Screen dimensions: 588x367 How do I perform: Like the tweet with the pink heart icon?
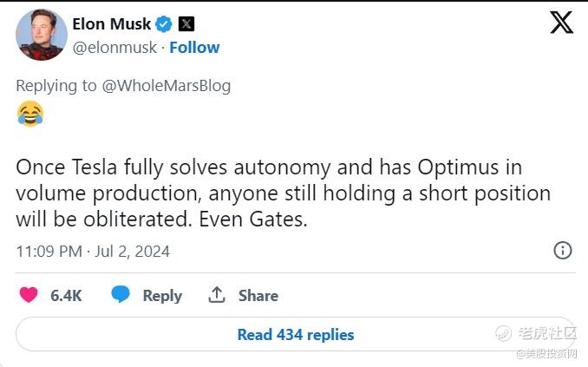pyautogui.click(x=29, y=295)
